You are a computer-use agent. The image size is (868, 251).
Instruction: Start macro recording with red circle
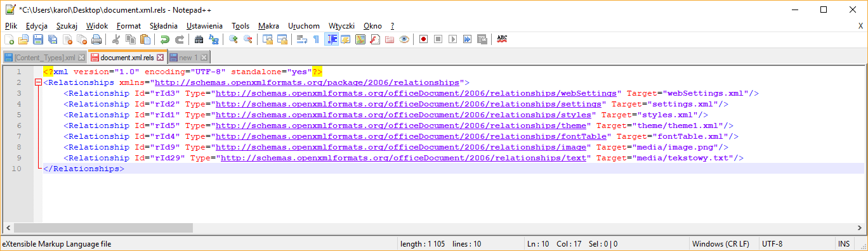423,39
